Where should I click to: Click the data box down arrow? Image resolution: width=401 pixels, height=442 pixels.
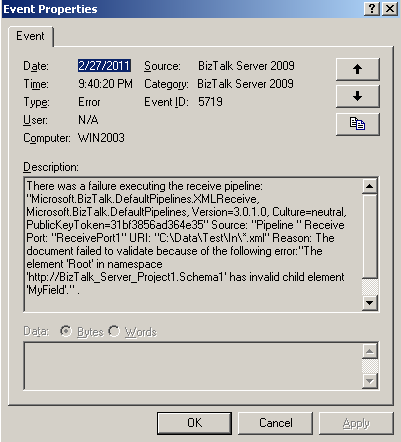(370, 381)
